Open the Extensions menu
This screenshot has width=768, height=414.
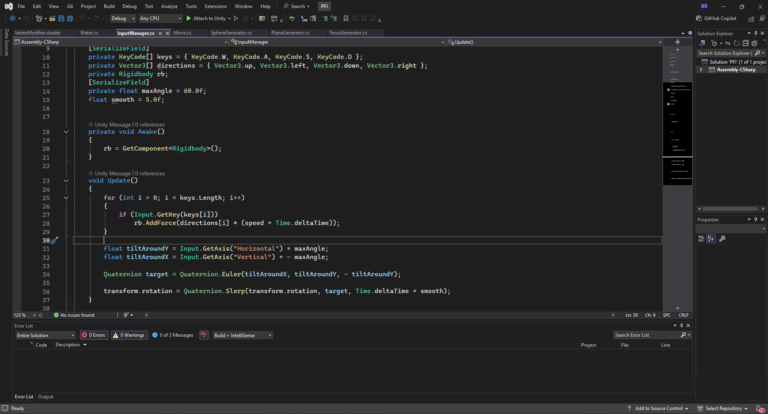[x=216, y=6]
